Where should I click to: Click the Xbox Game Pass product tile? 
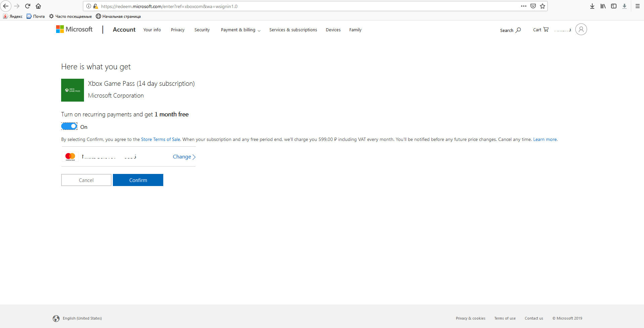tap(73, 90)
